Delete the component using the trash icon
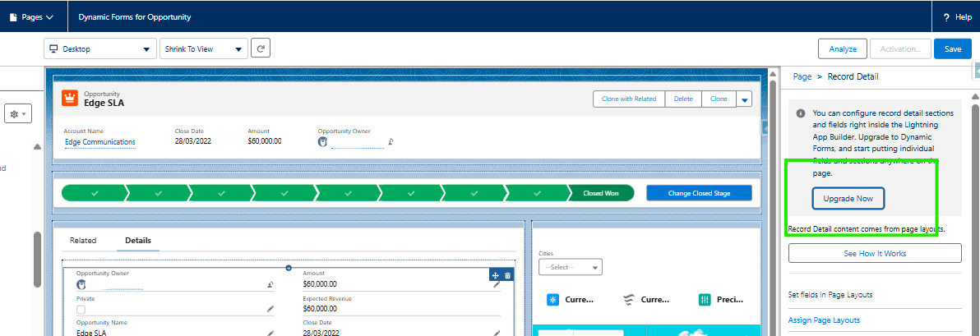This screenshot has height=336, width=980. 507,275
